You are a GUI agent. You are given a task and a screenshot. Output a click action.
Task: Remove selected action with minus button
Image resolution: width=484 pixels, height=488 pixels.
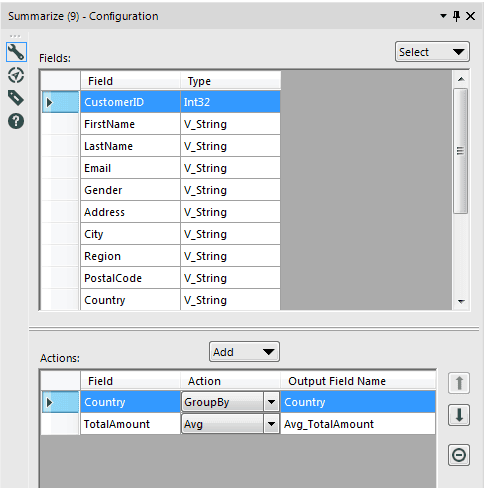(459, 455)
